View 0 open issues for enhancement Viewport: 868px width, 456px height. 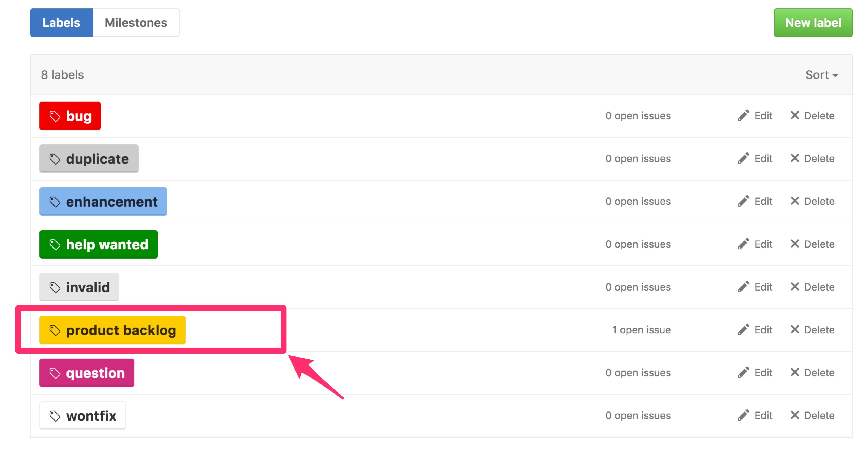(x=638, y=201)
